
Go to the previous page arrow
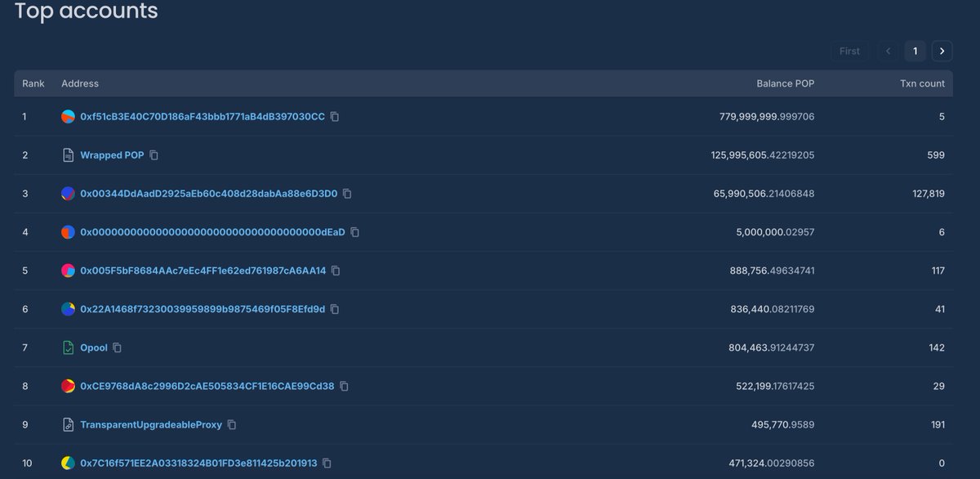889,51
